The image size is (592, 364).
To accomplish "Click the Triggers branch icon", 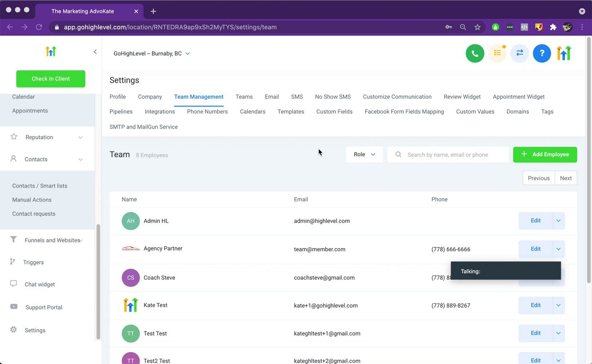I will [x=12, y=262].
